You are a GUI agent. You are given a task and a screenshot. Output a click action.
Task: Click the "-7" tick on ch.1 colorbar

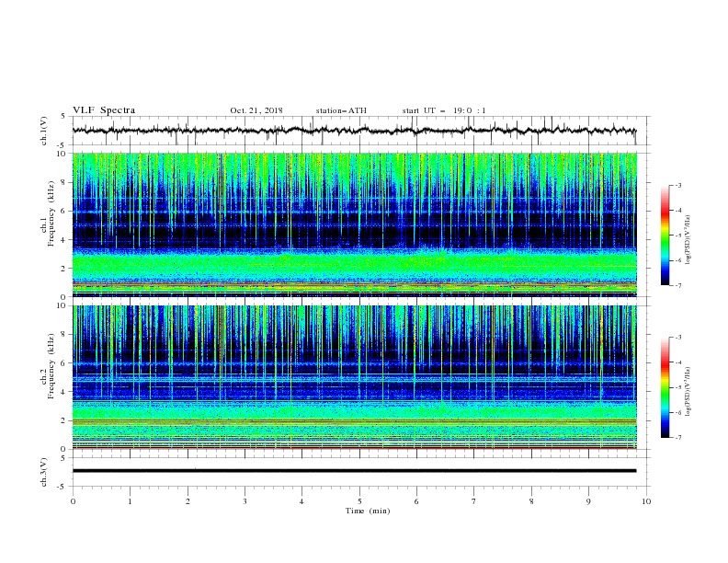click(677, 285)
